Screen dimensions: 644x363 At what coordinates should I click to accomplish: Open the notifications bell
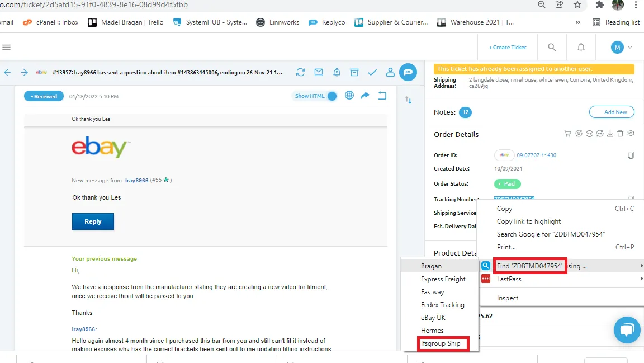click(581, 48)
